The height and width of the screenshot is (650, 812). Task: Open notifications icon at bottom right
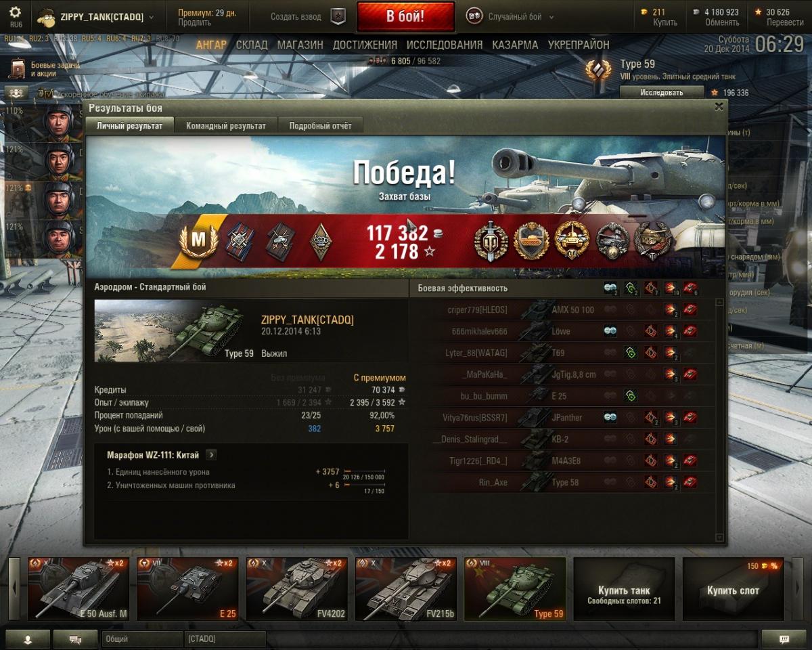[784, 639]
